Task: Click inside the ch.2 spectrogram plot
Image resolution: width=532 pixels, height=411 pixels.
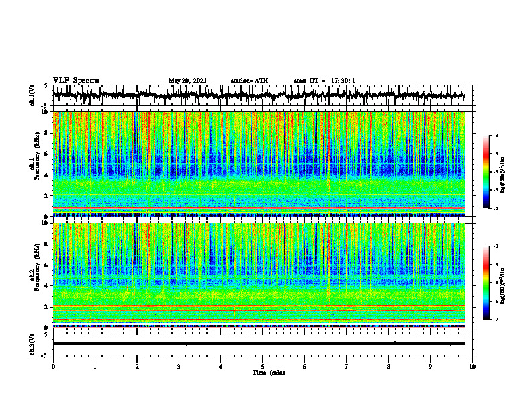Action: (x=259, y=275)
